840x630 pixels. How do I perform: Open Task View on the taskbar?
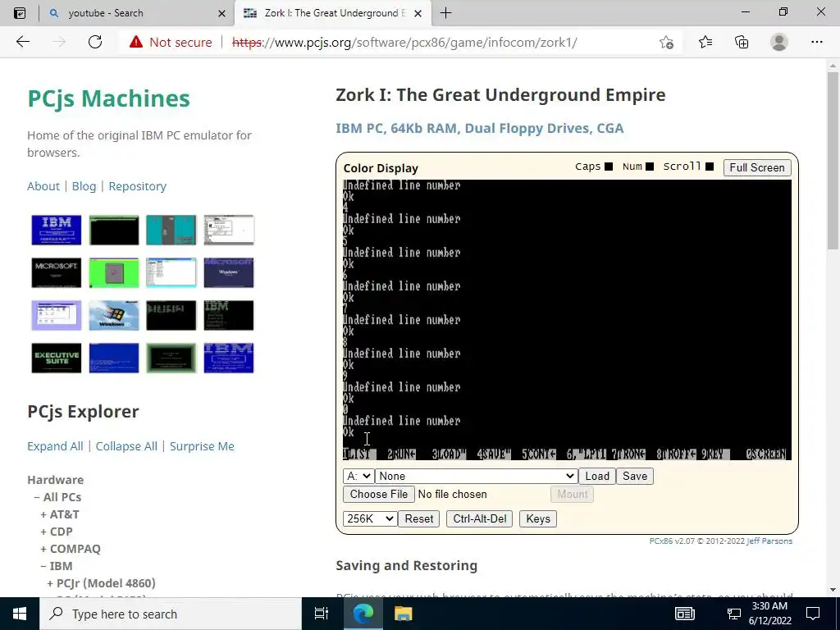point(321,614)
